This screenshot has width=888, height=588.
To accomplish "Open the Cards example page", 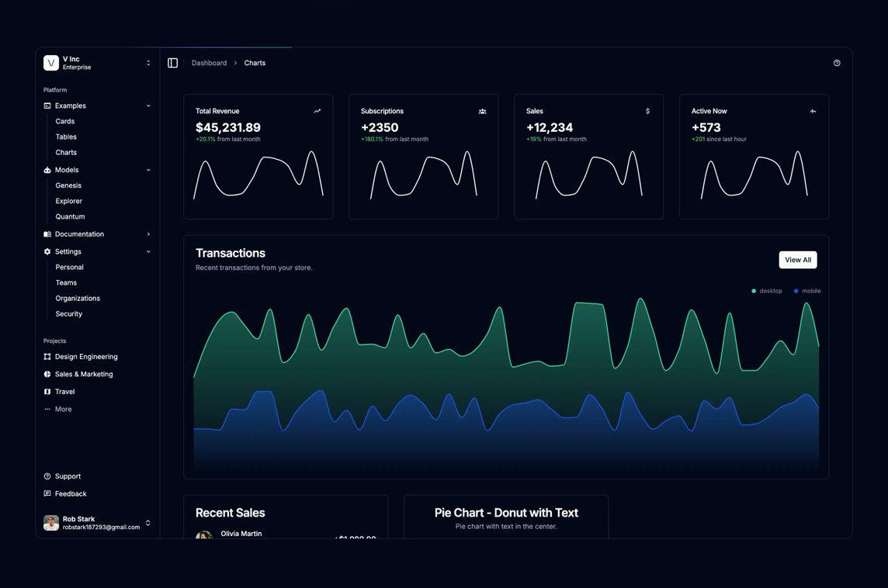I will [65, 121].
